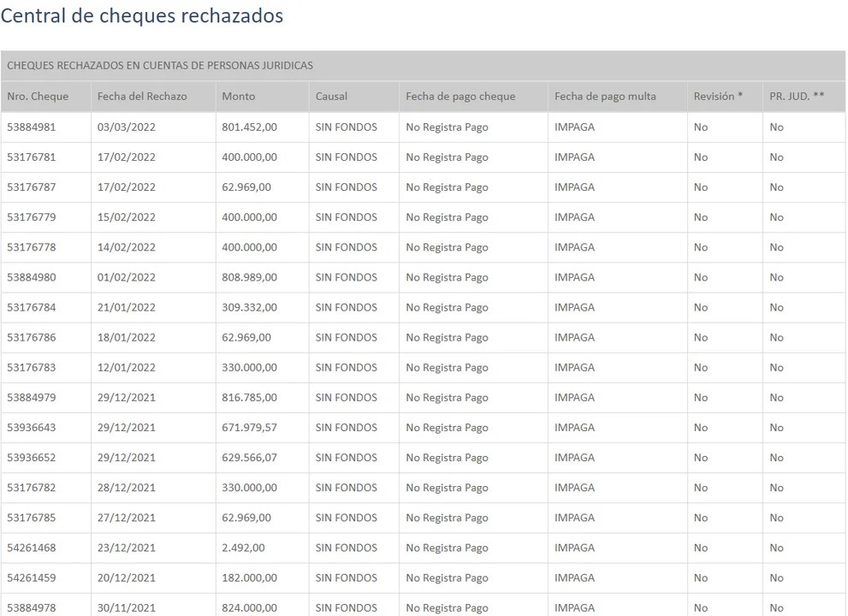The image size is (848, 616).
Task: Click cheque number 53176783
Action: point(32,368)
